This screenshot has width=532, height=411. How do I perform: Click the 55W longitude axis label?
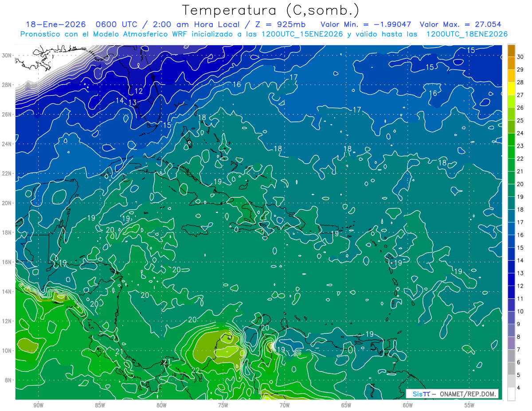[469, 404]
